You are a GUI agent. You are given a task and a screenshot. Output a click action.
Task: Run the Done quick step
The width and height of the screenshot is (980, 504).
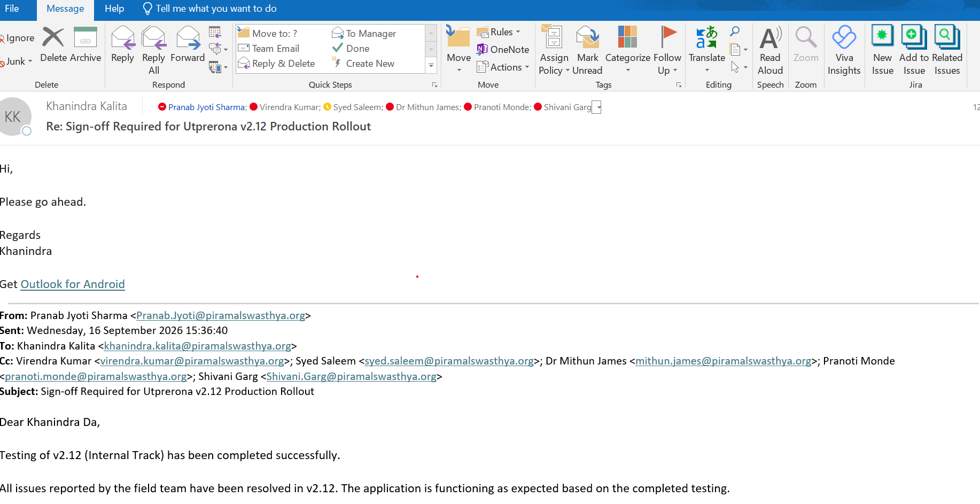click(351, 48)
